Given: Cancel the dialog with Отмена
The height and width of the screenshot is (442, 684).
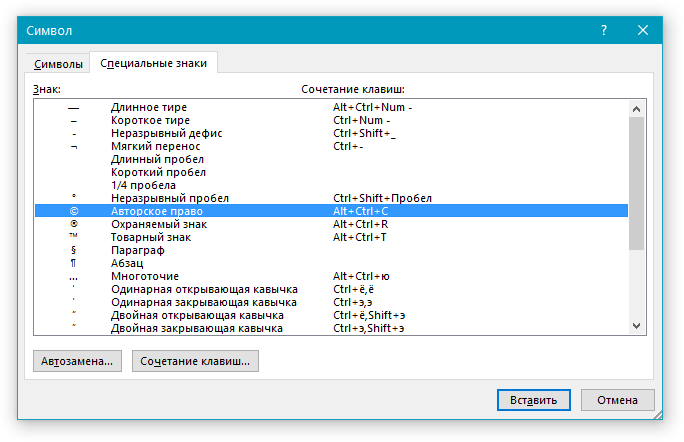Looking at the screenshot, I should 617,400.
